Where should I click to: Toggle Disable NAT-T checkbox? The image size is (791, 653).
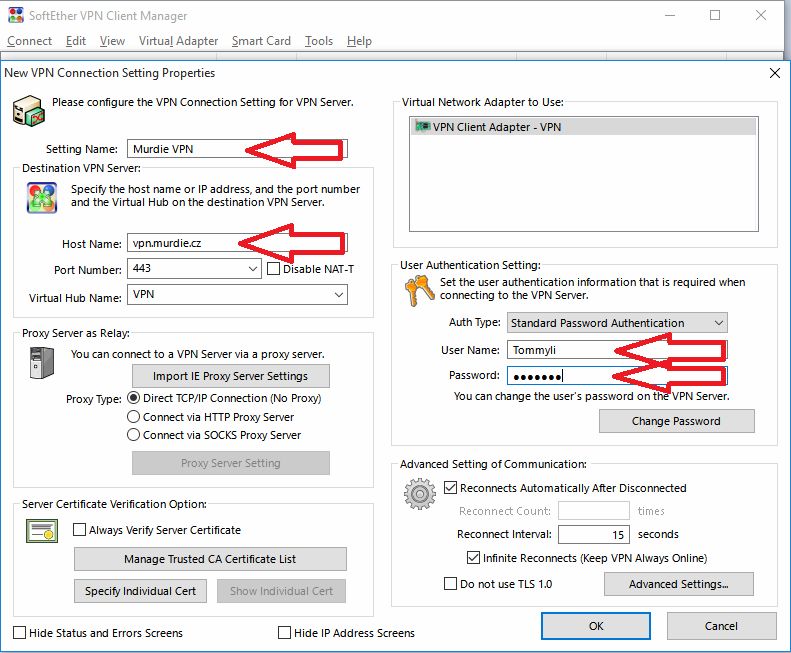[273, 268]
